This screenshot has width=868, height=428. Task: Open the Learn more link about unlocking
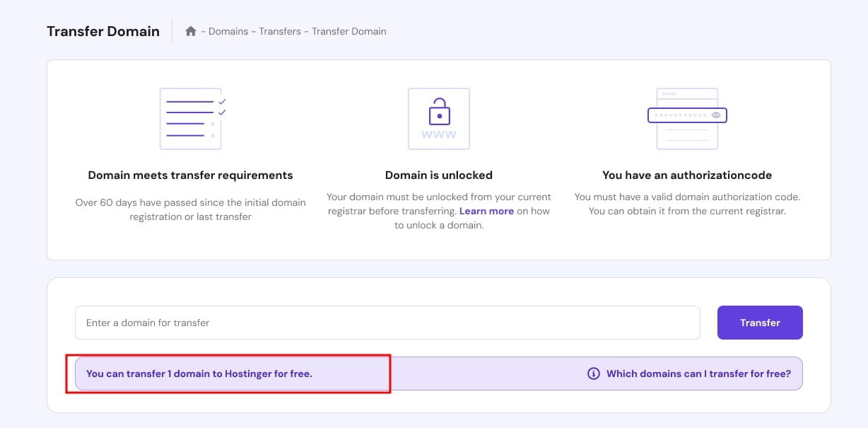tap(486, 212)
